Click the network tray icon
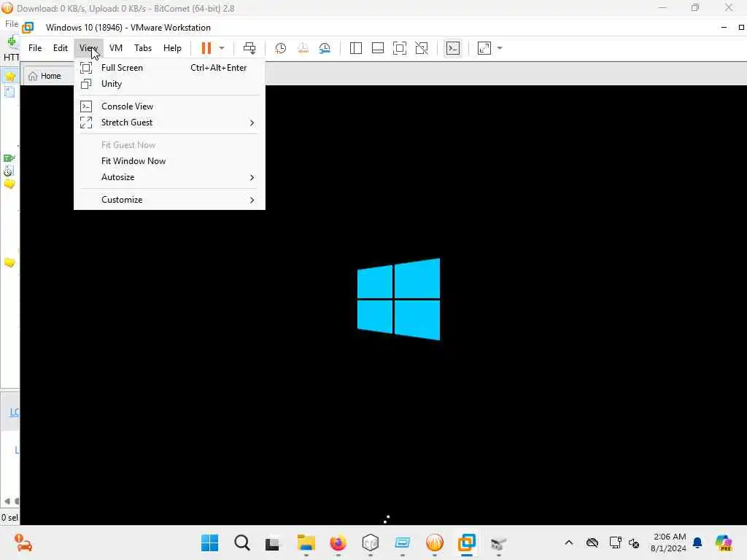This screenshot has width=747, height=560. (615, 542)
